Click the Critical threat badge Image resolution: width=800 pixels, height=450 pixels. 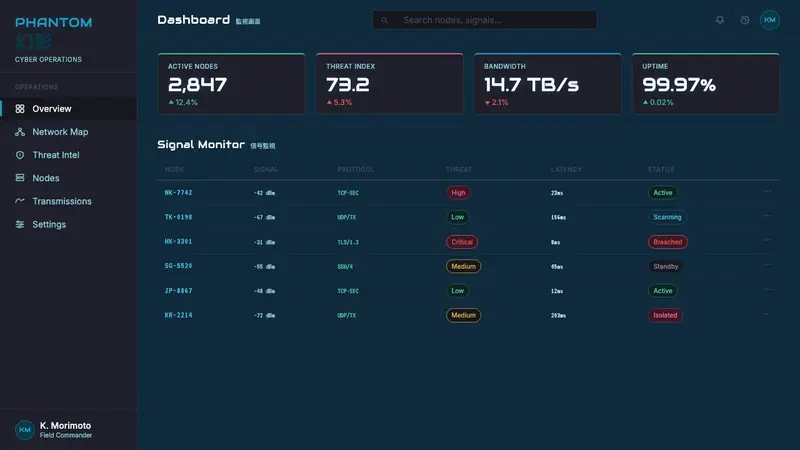[x=462, y=242]
